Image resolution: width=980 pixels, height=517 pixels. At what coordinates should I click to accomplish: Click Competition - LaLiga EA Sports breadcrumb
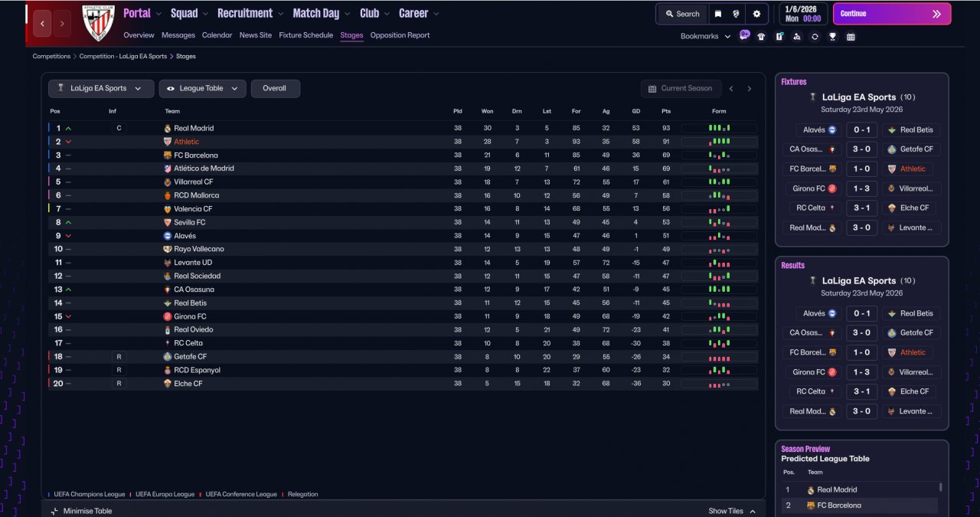click(x=123, y=57)
